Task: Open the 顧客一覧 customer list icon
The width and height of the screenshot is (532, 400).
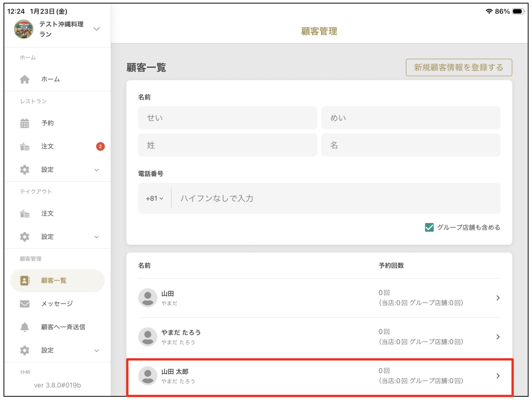Action: coord(24,280)
